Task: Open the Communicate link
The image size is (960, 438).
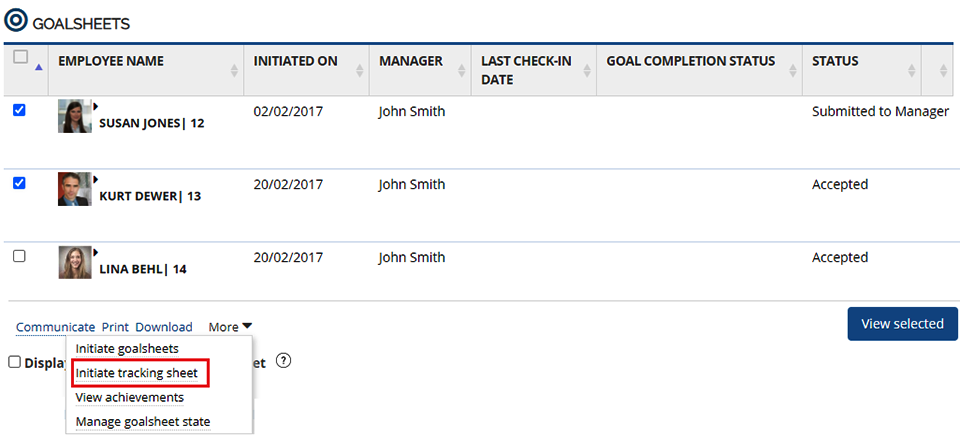Action: point(55,327)
